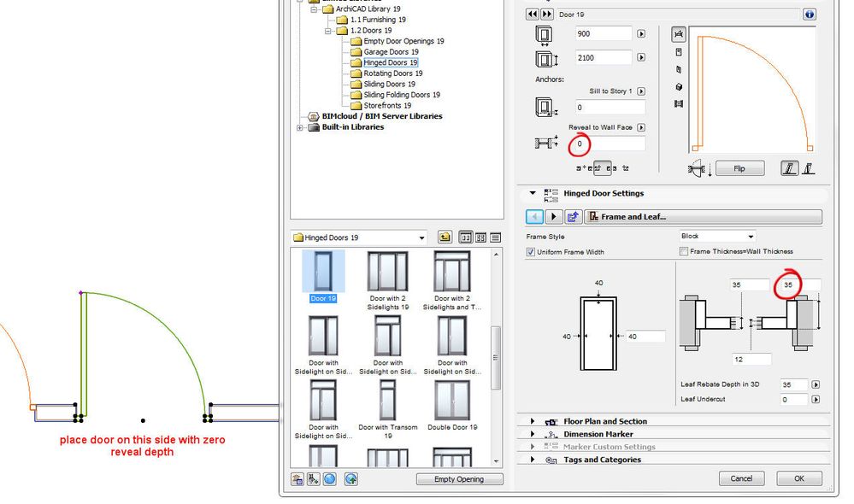Click the second library manager icon at bottom
This screenshot has width=854, height=504.
tap(313, 479)
